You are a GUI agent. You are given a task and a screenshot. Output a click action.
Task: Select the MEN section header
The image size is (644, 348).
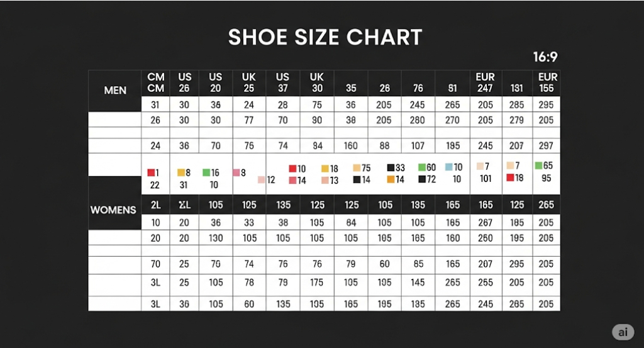click(x=115, y=91)
